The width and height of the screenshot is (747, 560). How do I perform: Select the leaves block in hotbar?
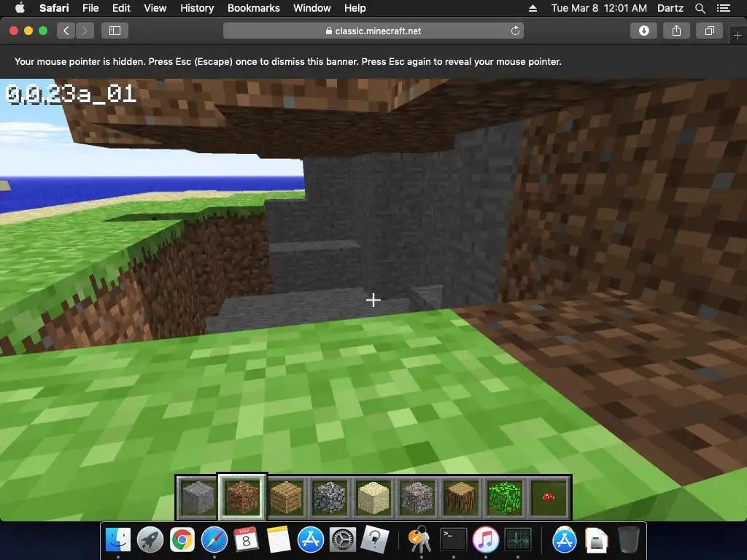[505, 497]
